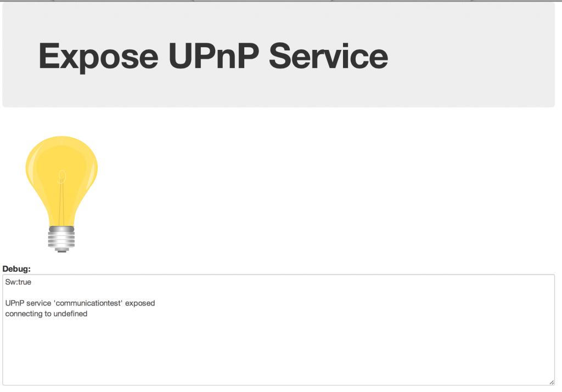Screen dimensions: 562x392
Task: Click "UPnP service" text in the debug log
Action: (x=29, y=303)
